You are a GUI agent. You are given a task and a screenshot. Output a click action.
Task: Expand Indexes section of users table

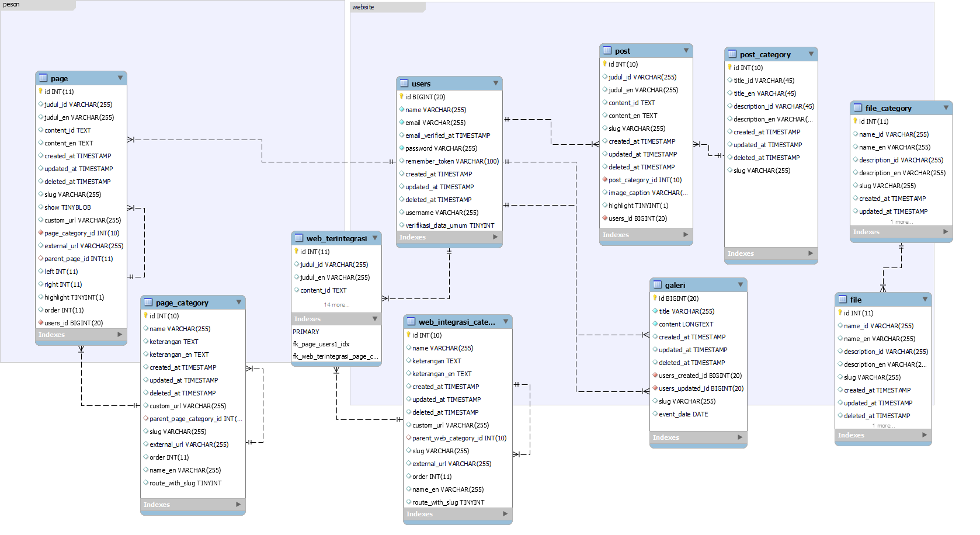(495, 237)
